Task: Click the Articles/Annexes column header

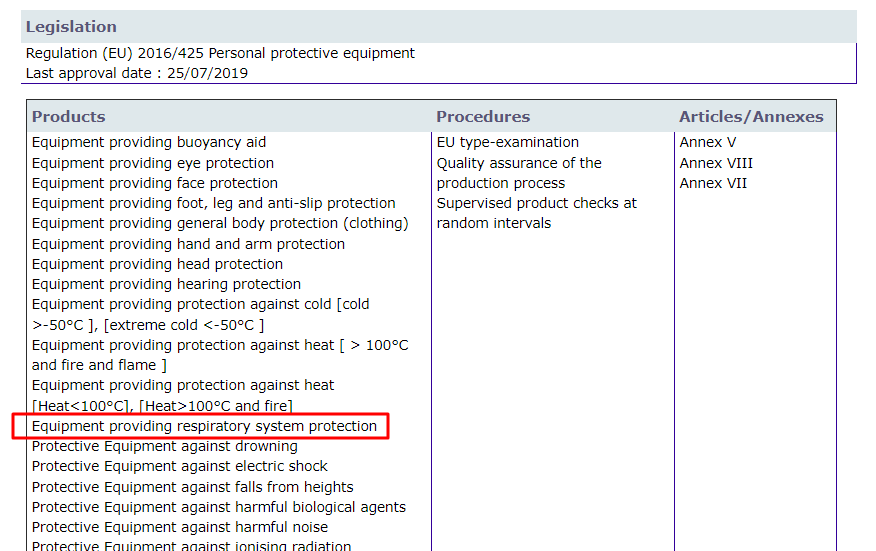Action: click(x=751, y=117)
